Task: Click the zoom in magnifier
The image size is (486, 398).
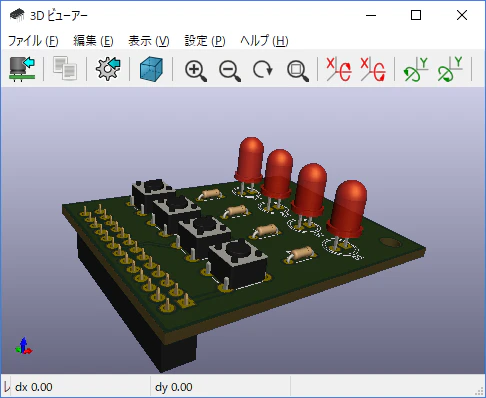Action: point(196,71)
